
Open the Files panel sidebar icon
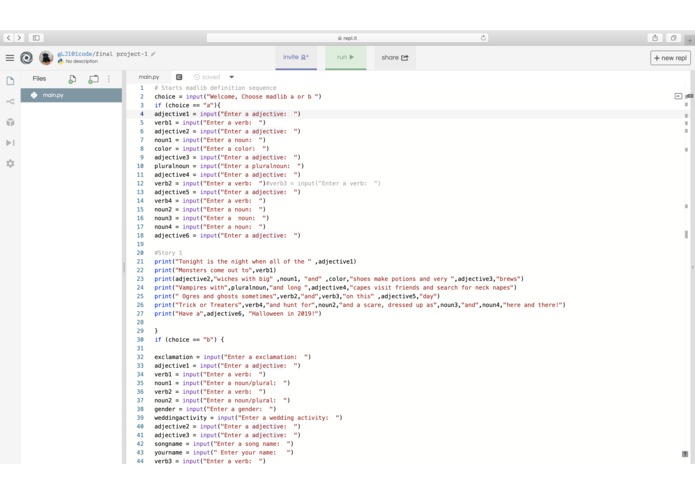10,81
